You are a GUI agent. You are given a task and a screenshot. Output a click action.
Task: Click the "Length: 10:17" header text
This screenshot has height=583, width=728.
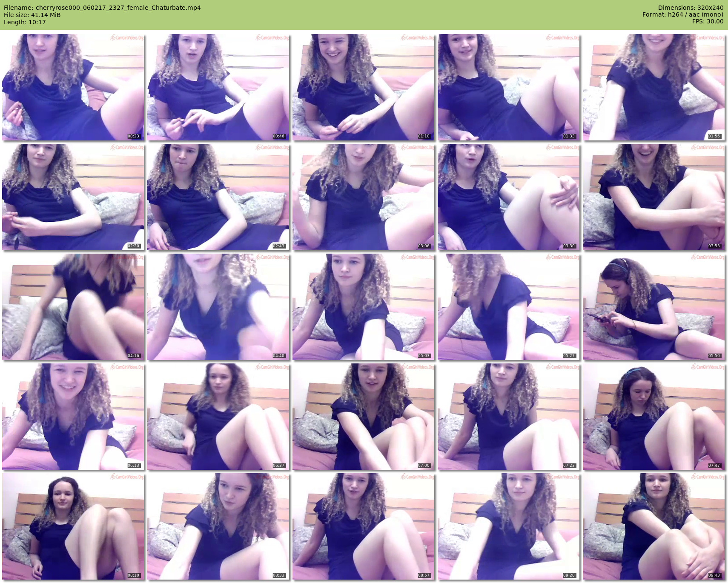pos(25,22)
